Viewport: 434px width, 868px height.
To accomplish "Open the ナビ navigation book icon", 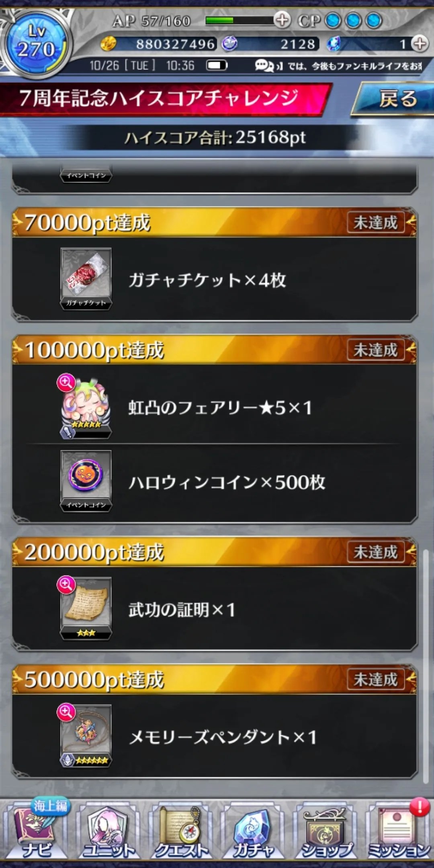I will pyautogui.click(x=36, y=830).
